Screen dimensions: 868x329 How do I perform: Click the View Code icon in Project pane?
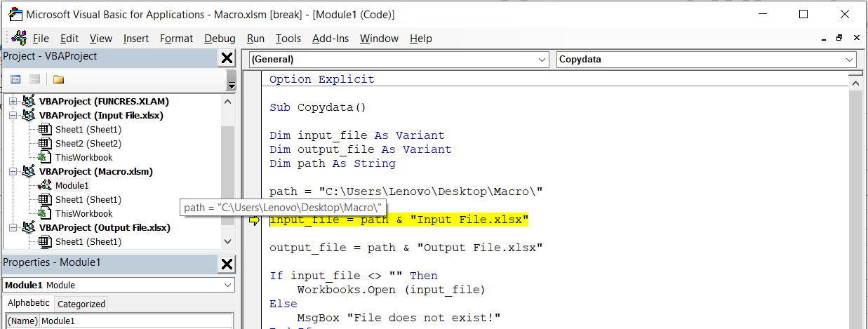click(15, 79)
